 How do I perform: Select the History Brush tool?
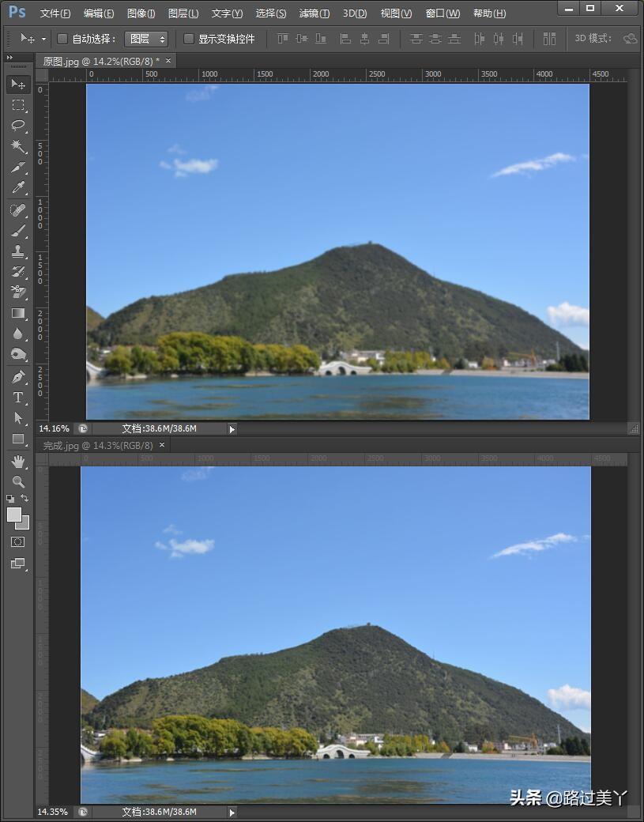point(18,272)
